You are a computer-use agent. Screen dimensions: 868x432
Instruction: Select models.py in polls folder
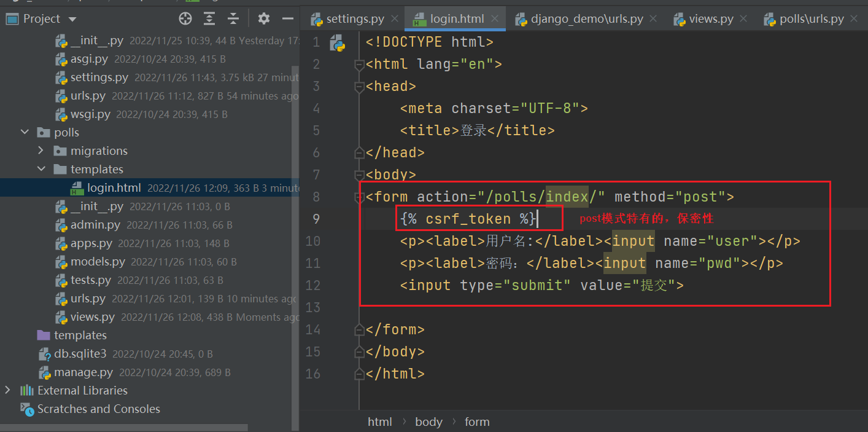click(98, 262)
